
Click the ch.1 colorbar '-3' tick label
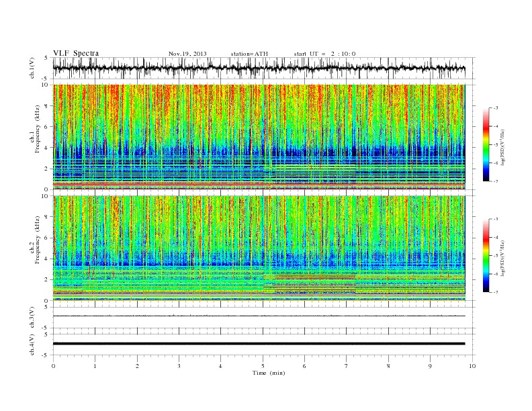click(x=496, y=108)
